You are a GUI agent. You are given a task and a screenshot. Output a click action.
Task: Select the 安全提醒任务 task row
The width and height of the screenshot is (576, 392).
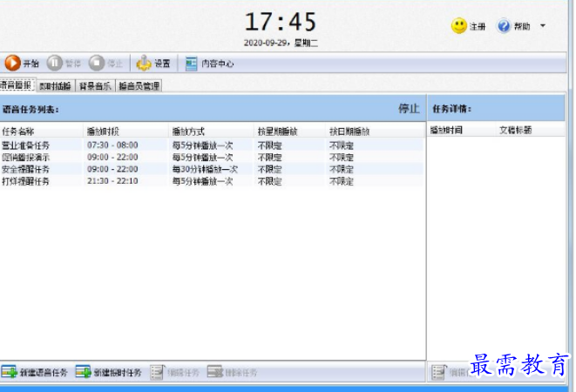click(x=26, y=170)
